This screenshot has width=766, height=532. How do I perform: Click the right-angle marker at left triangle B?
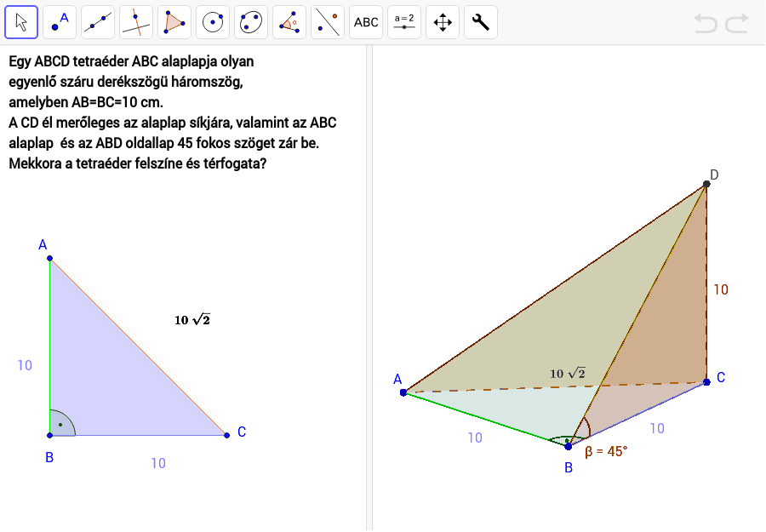pyautogui.click(x=62, y=423)
